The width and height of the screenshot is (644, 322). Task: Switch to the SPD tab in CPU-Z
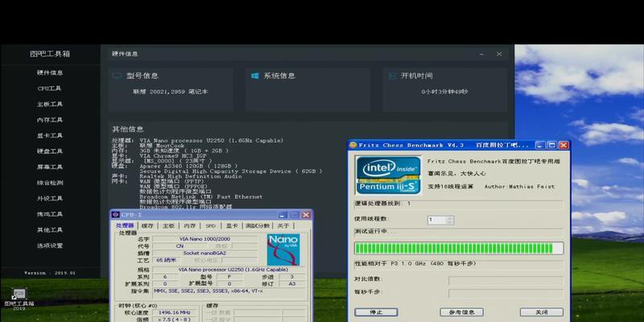[x=211, y=225]
